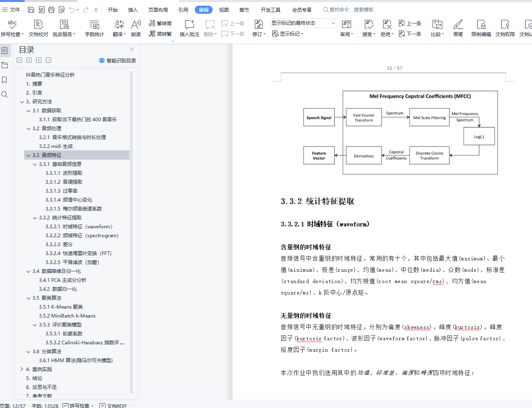Open the correction service tool

coord(64,28)
